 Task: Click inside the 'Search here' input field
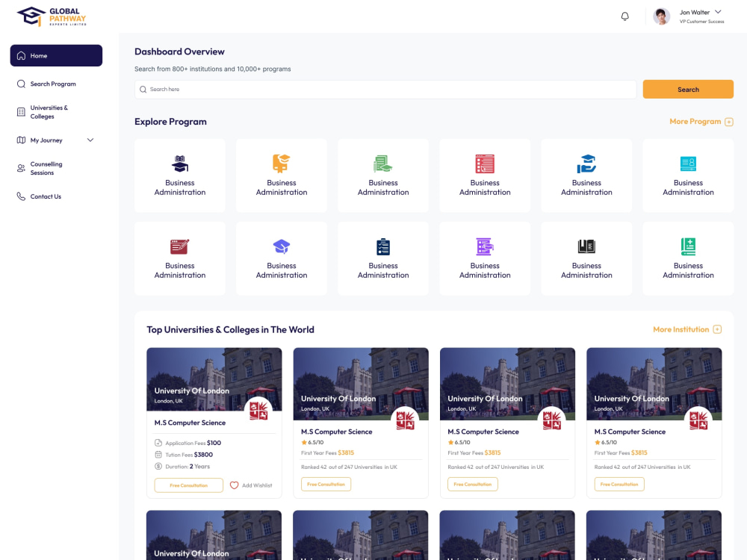point(385,90)
